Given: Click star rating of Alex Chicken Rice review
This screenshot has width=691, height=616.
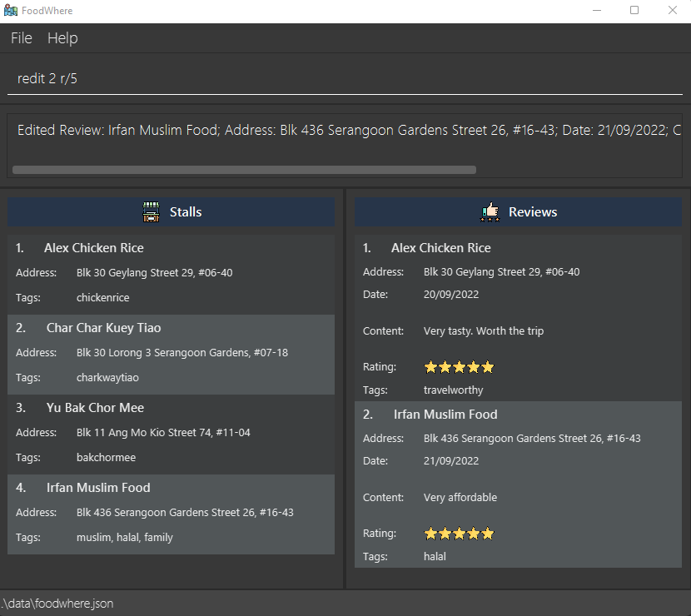Looking at the screenshot, I should (x=459, y=367).
